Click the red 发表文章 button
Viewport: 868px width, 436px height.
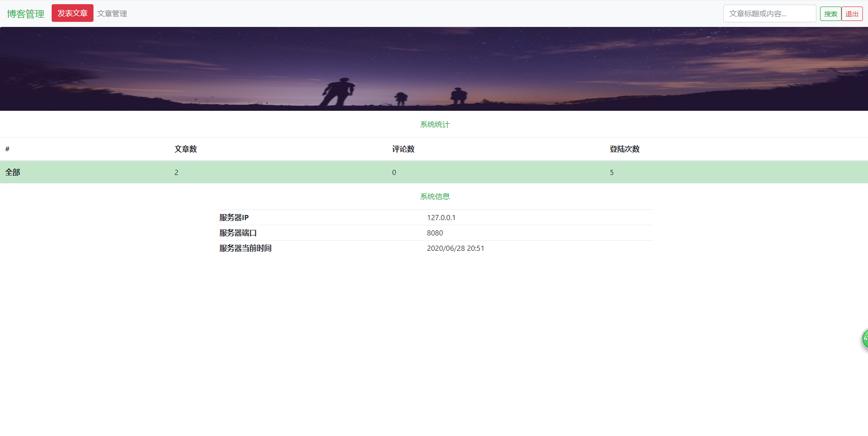tap(73, 13)
